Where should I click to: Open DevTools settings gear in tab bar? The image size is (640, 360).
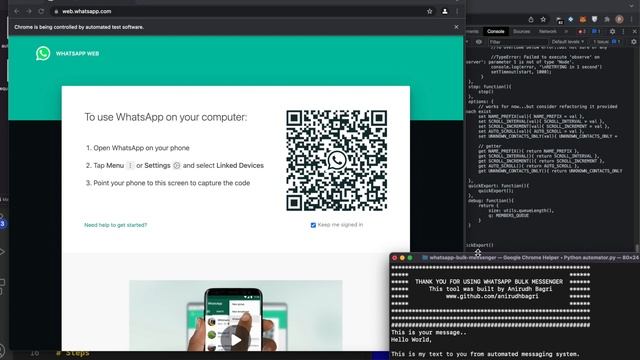click(612, 31)
